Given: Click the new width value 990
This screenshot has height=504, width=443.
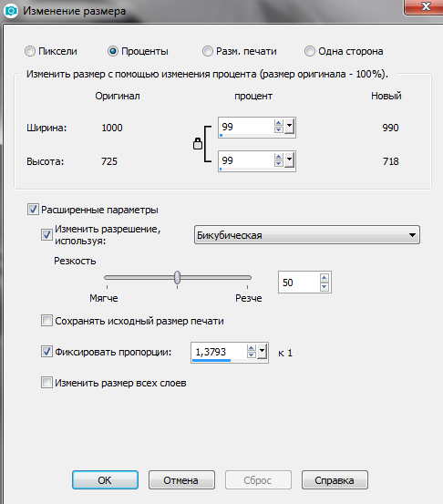Looking at the screenshot, I should [x=390, y=128].
